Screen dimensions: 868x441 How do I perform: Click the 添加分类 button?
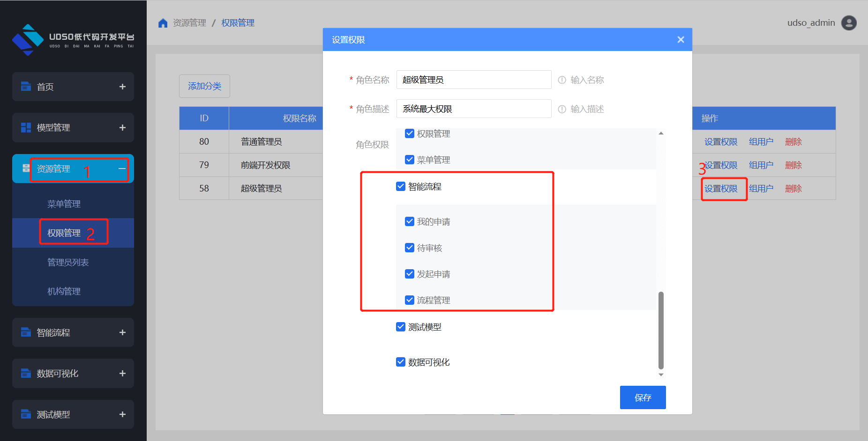tap(204, 86)
